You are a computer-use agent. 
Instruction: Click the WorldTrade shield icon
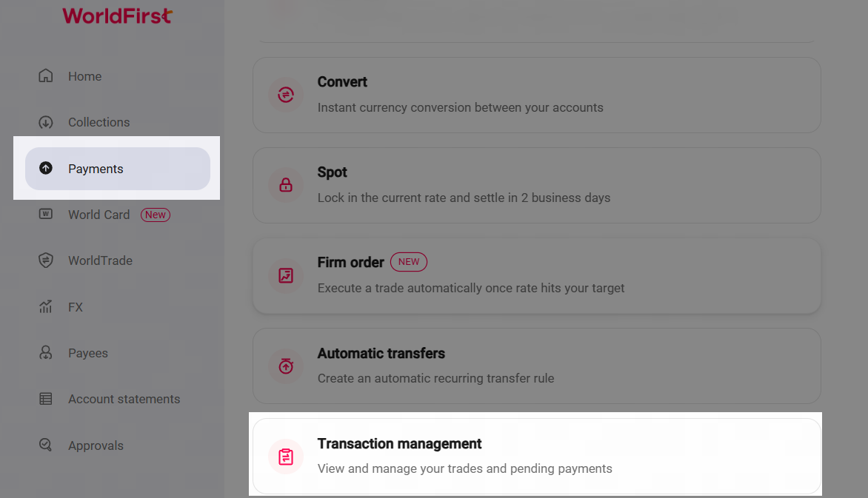pyautogui.click(x=46, y=260)
